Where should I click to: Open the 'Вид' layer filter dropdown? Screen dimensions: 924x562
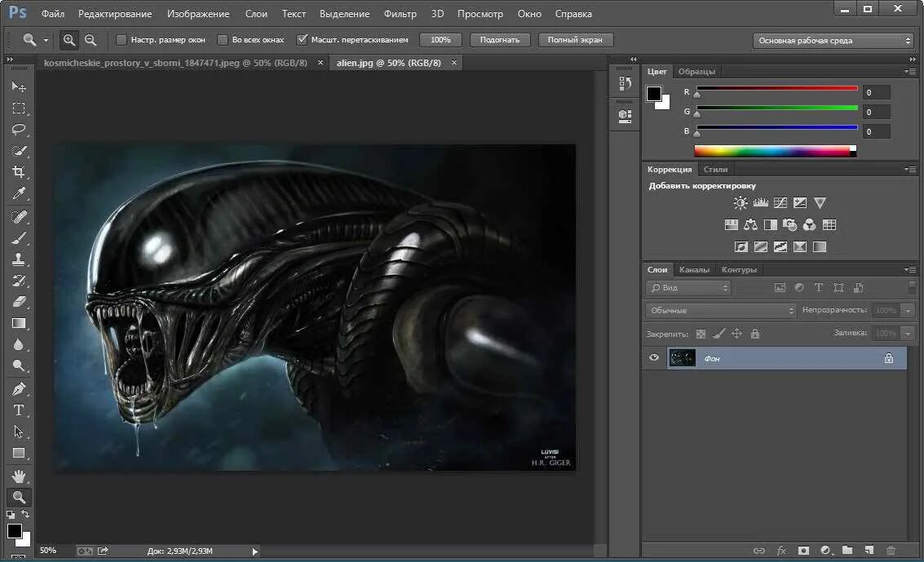click(688, 288)
